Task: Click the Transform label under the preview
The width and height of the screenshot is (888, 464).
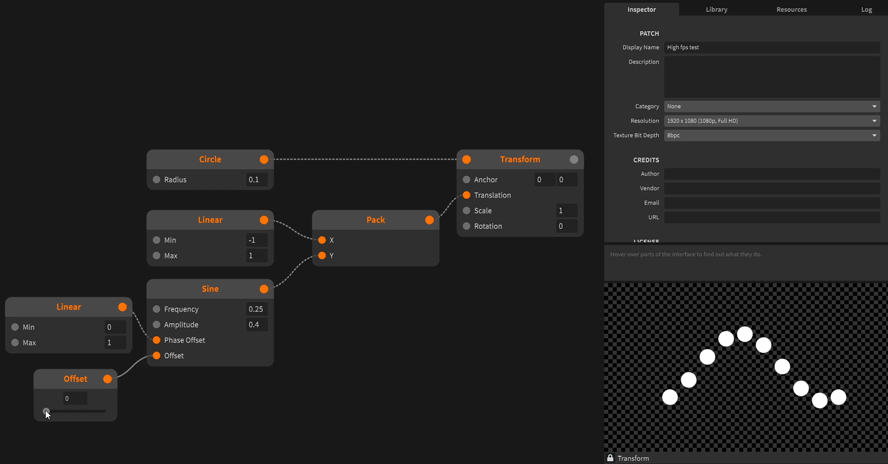Action: [x=633, y=458]
